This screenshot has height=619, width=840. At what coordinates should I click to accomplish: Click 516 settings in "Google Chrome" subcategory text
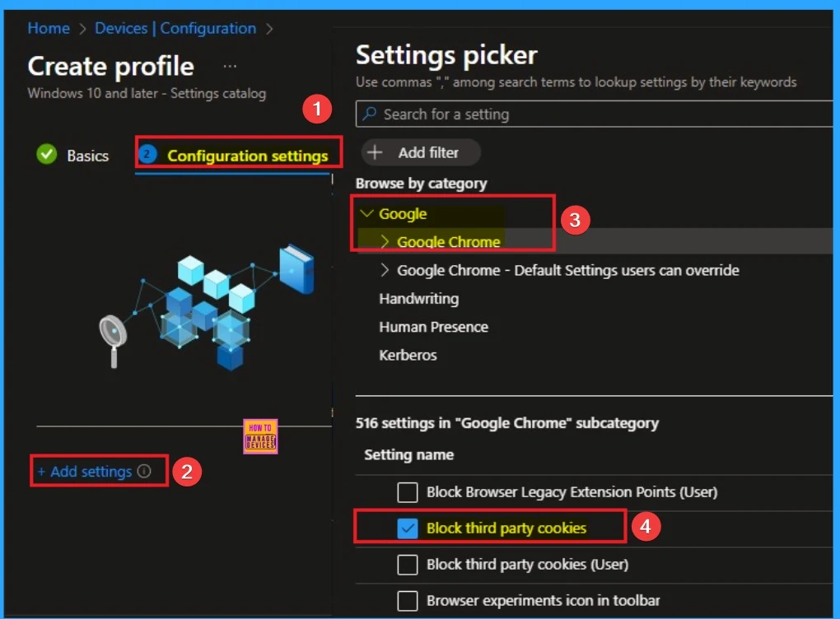507,423
